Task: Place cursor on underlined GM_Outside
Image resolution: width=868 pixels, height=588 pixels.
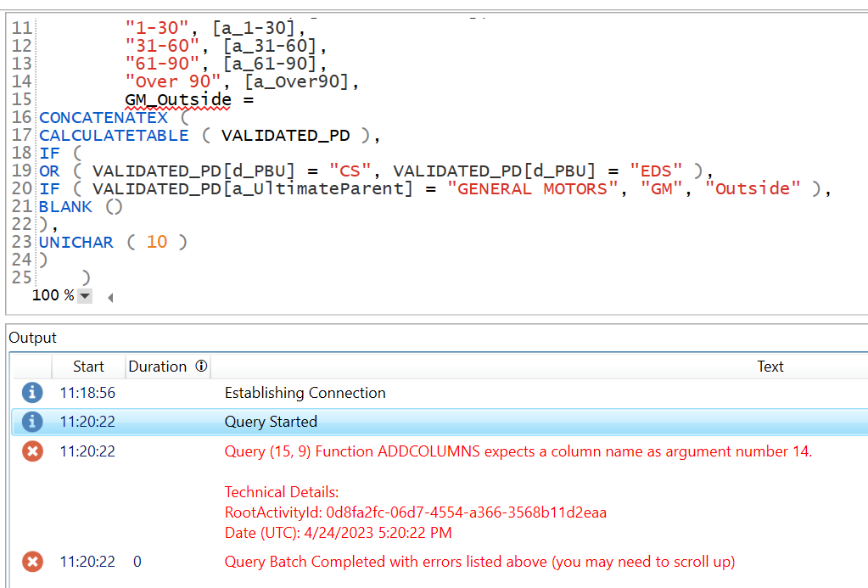Action: [178, 99]
